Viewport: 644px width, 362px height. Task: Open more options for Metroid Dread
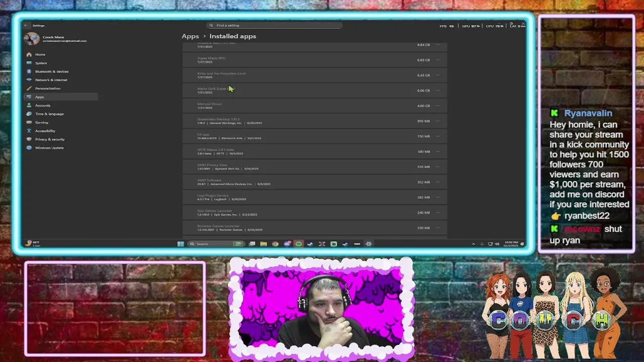point(438,106)
